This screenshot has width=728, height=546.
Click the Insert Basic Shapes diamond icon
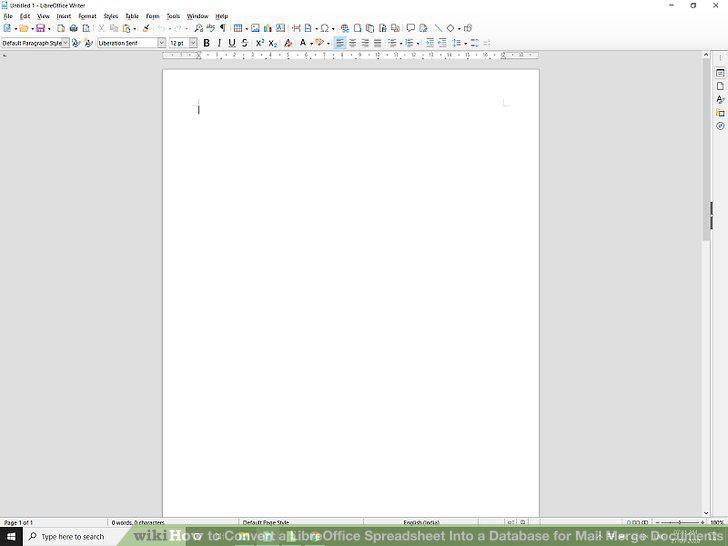(x=450, y=28)
